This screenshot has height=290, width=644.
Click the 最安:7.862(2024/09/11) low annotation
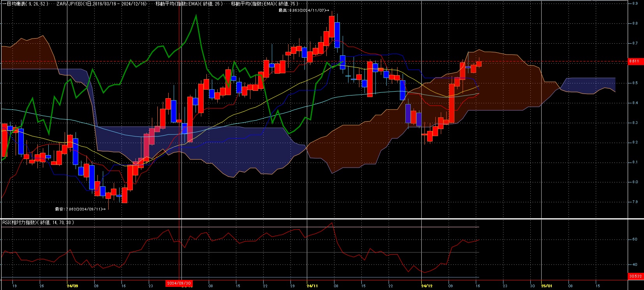pos(80,209)
